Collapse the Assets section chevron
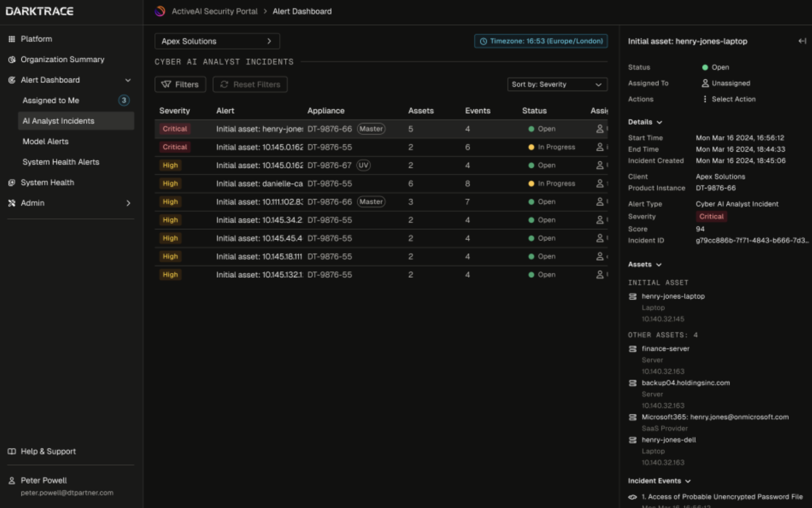Viewport: 812px width, 508px height. [x=659, y=264]
